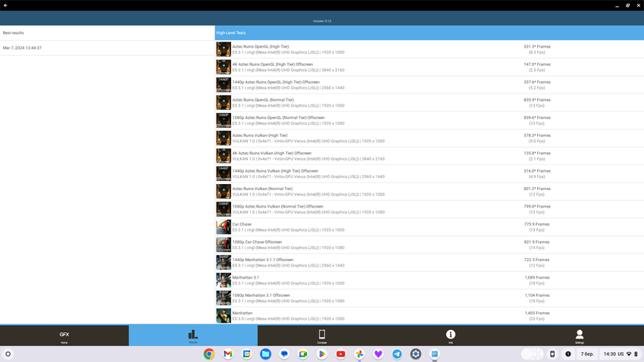Click the back arrow in title bar
Image resolution: width=644 pixels, height=362 pixels.
coord(5,5)
